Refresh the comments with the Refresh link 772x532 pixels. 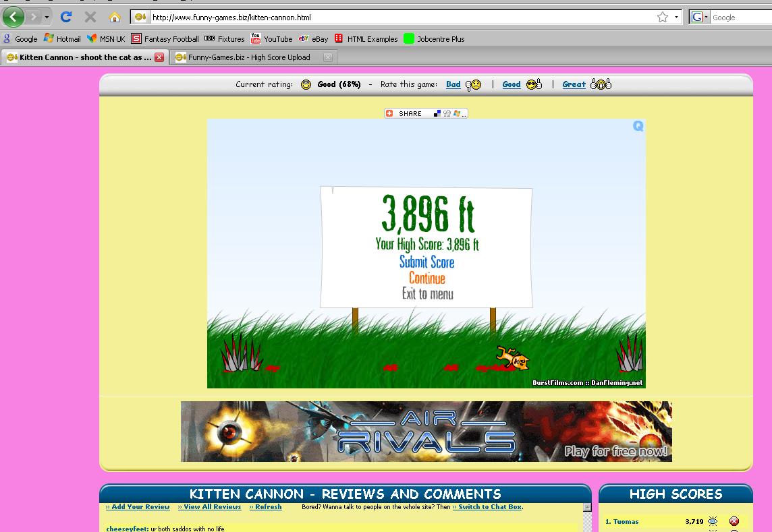coord(265,506)
